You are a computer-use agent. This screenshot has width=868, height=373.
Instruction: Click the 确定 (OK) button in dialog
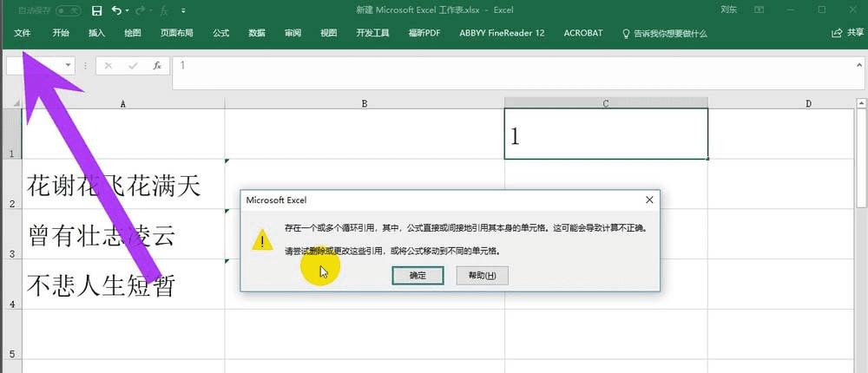418,275
